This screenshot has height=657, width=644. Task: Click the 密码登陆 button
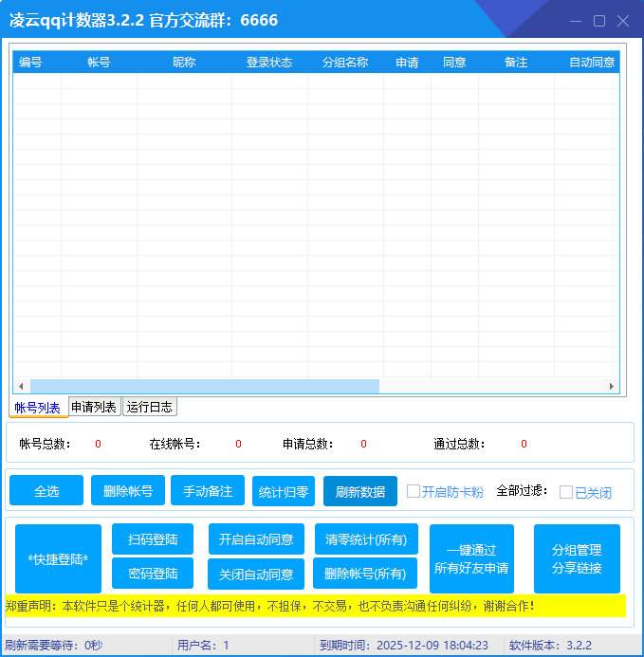[x=153, y=574]
